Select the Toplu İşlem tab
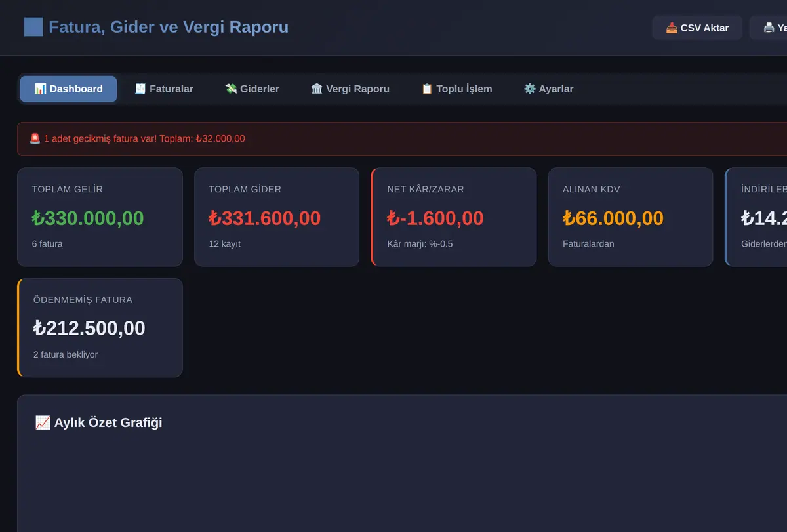The height and width of the screenshot is (532, 787). click(456, 89)
